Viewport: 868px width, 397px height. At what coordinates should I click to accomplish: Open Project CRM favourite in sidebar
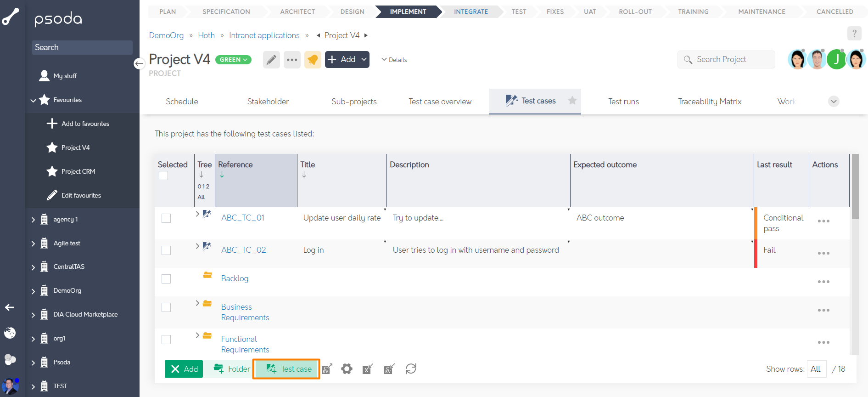click(x=78, y=171)
